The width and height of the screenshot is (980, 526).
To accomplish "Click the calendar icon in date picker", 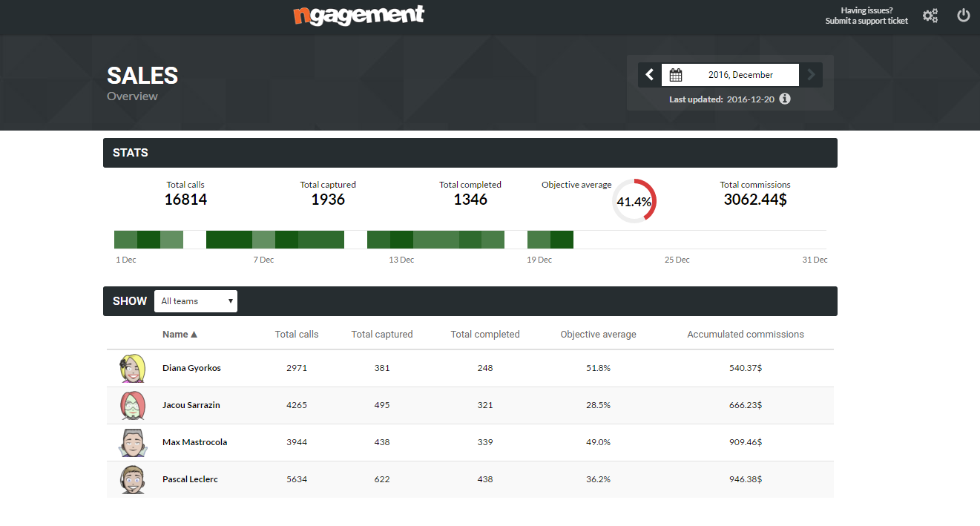I will pos(675,75).
